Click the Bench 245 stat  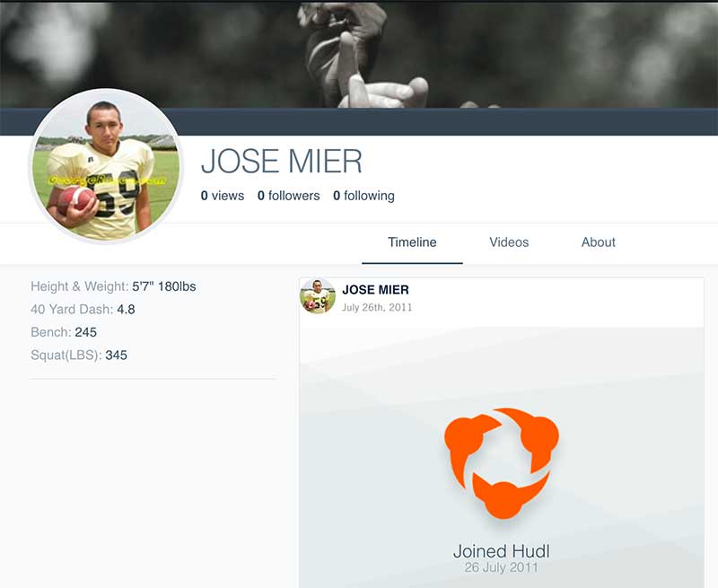(64, 332)
